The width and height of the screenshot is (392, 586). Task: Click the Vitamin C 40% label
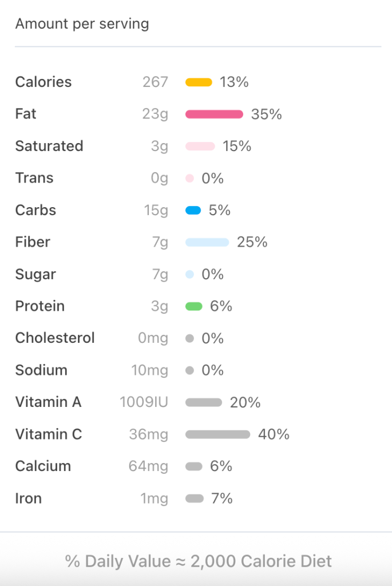(274, 435)
